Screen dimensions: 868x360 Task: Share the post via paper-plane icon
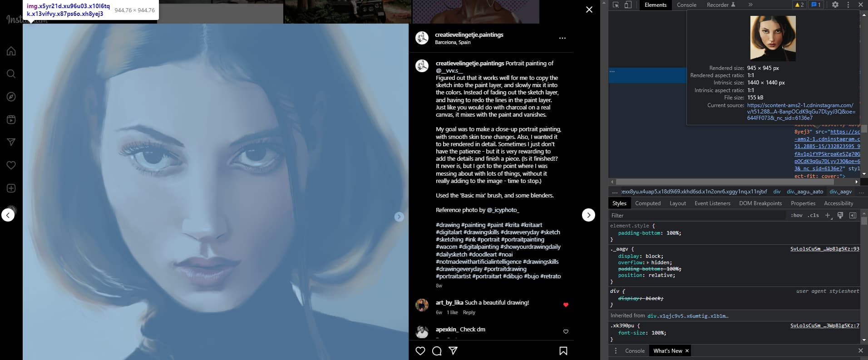[453, 351]
